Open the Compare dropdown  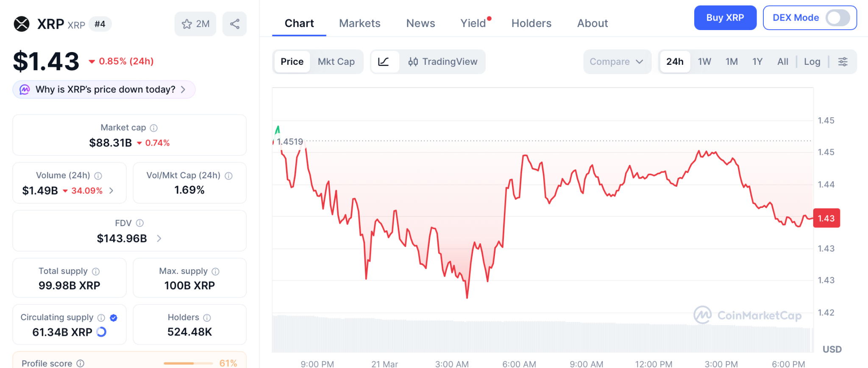(x=617, y=61)
